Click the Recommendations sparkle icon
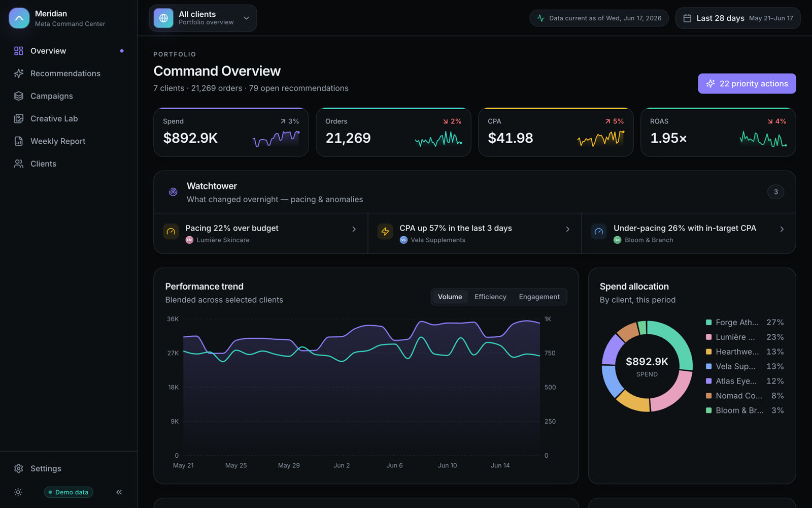Screen dimensions: 812x508 coord(19,73)
